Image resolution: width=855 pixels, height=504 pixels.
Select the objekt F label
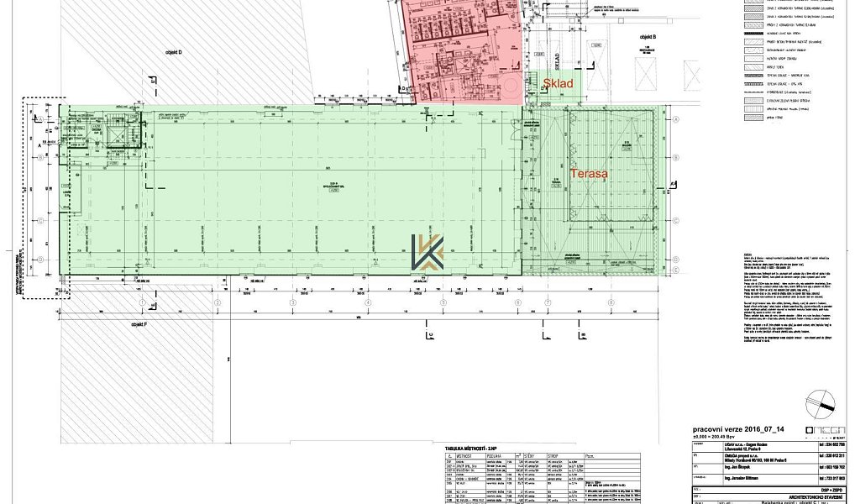point(139,324)
